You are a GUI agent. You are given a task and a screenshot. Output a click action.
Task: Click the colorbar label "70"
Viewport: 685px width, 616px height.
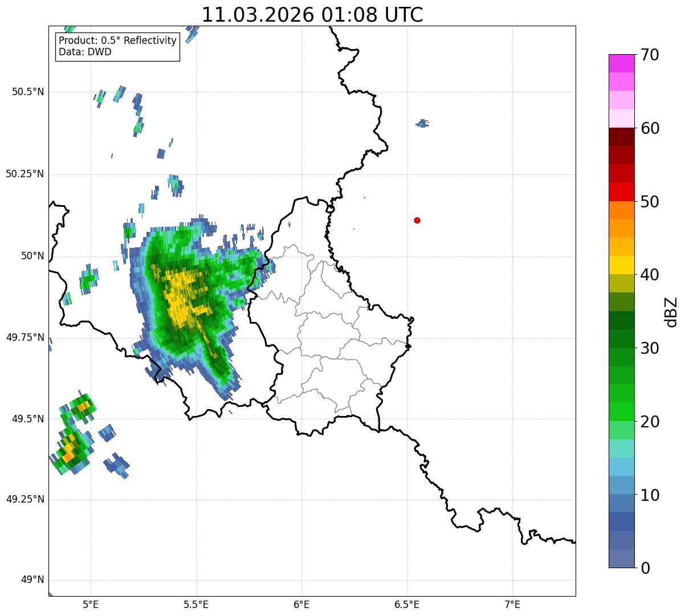click(650, 55)
